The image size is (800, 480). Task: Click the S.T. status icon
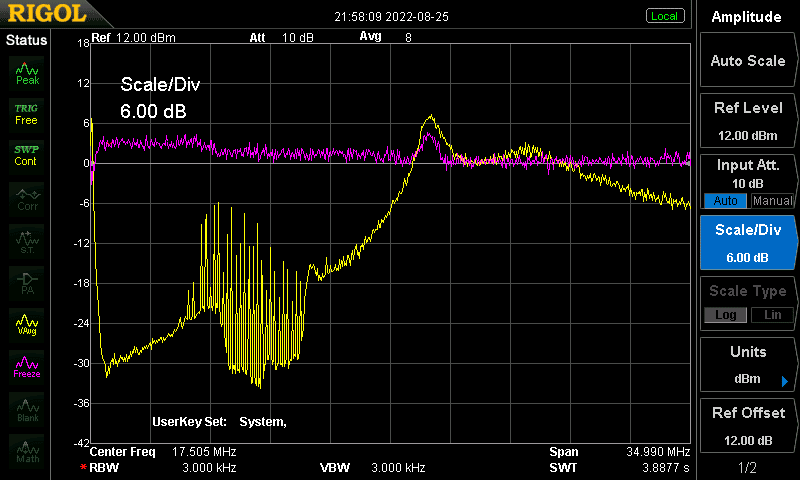click(27, 242)
